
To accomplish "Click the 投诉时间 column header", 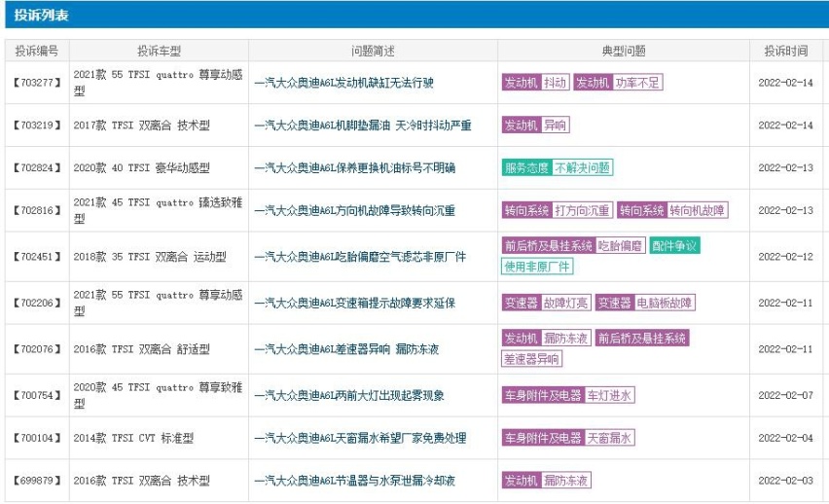I will tap(785, 51).
